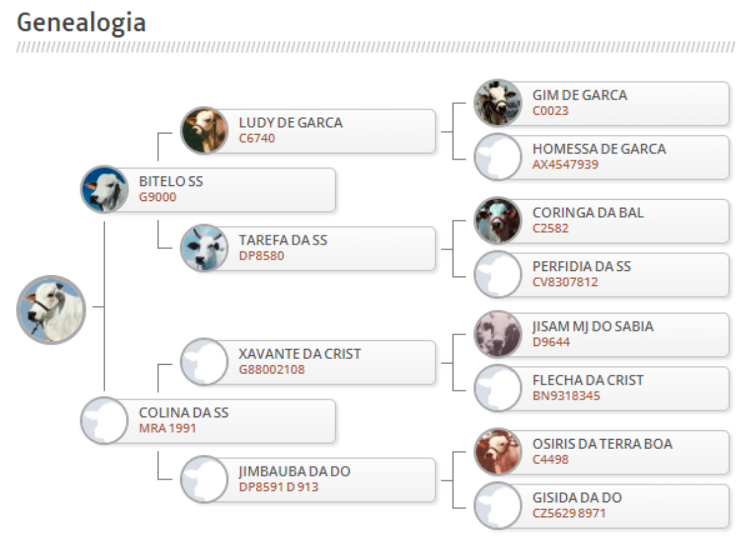This screenshot has height=560, width=756.
Task: Click the placeholder icon for COLINA DA SS
Action: [105, 420]
